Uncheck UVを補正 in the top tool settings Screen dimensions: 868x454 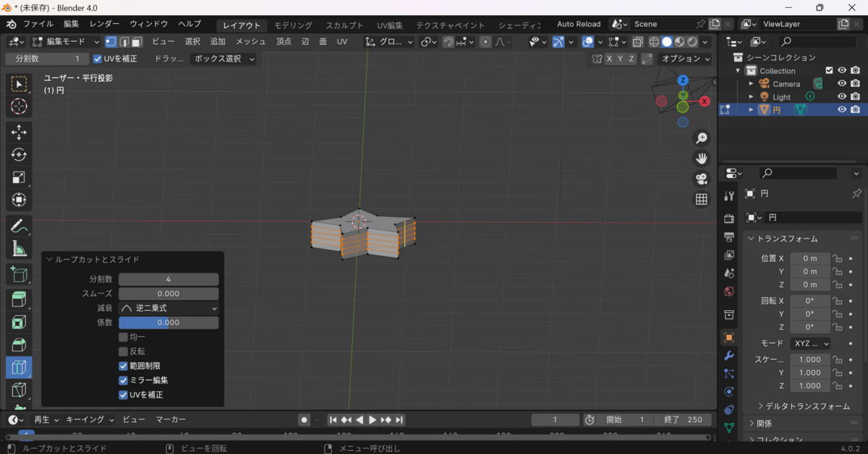point(98,59)
